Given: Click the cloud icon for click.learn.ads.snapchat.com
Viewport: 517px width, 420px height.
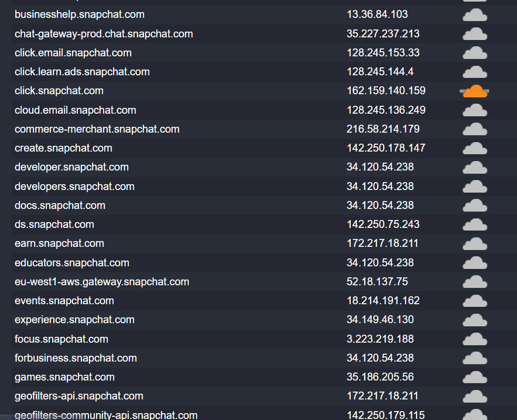Looking at the screenshot, I should pyautogui.click(x=475, y=72).
